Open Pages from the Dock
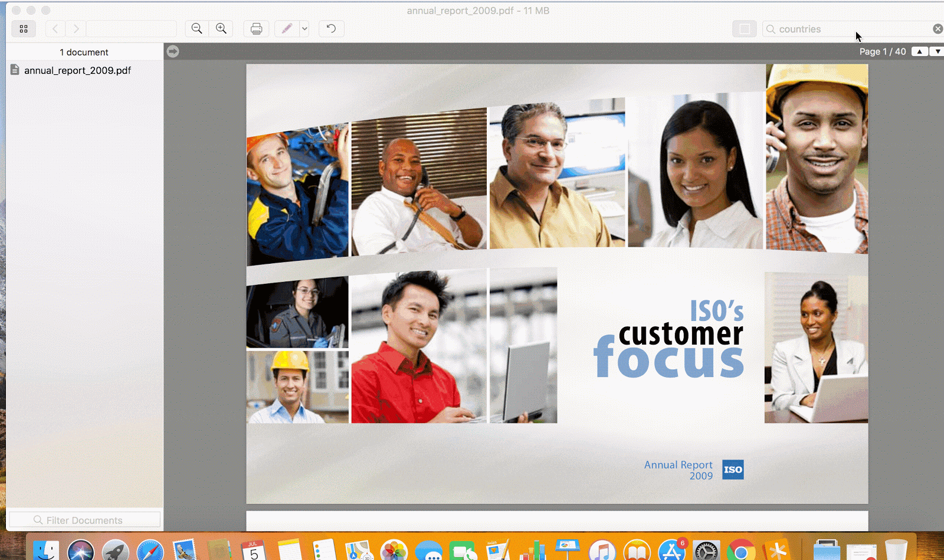The image size is (944, 560). coord(498,551)
